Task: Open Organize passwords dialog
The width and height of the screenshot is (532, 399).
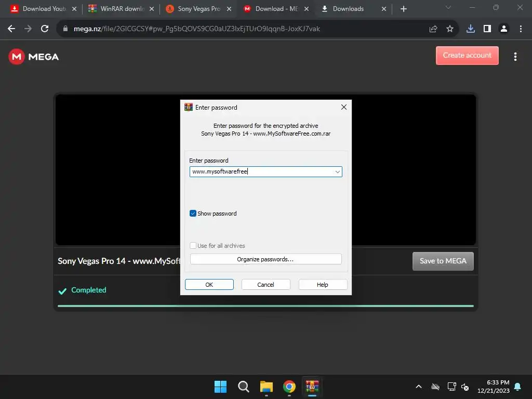Action: pyautogui.click(x=265, y=259)
